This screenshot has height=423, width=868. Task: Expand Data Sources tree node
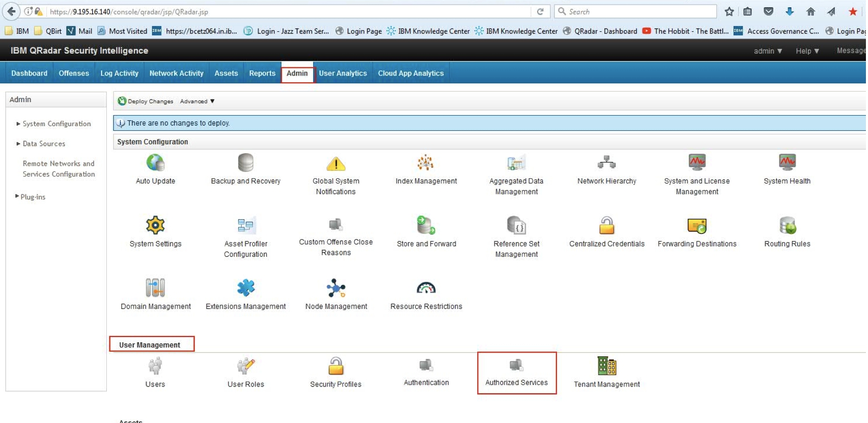[18, 144]
